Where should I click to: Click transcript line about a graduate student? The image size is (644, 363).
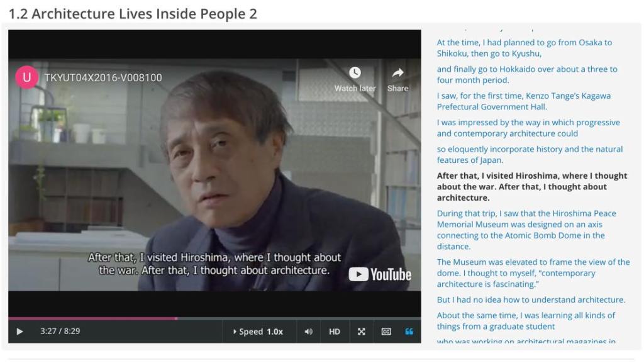click(x=526, y=321)
